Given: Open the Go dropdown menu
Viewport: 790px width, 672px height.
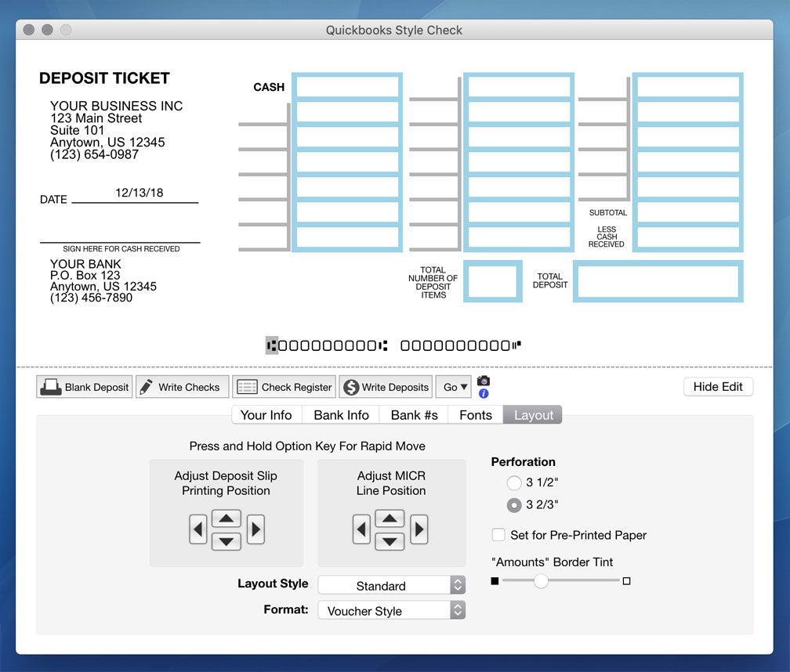Looking at the screenshot, I should [x=453, y=386].
